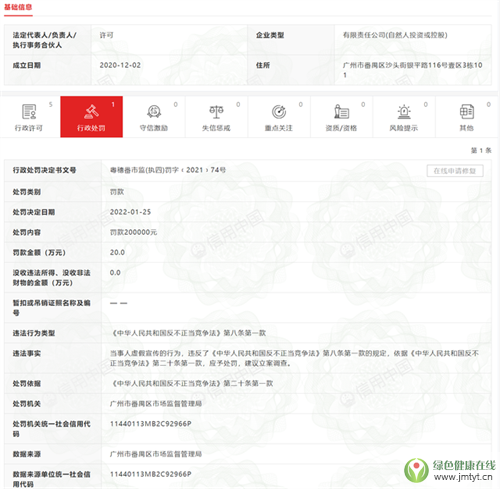Open the 行政许可 document icon tab
Image resolution: width=500 pixels, height=489 pixels.
[29, 111]
